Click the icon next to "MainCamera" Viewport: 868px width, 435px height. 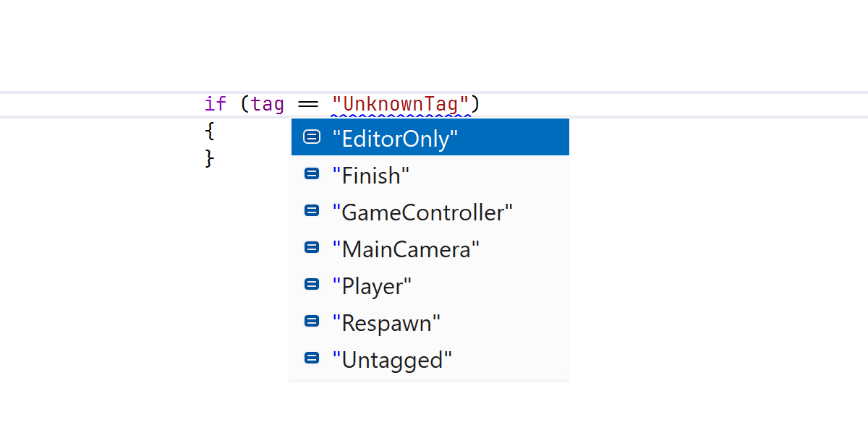(312, 248)
